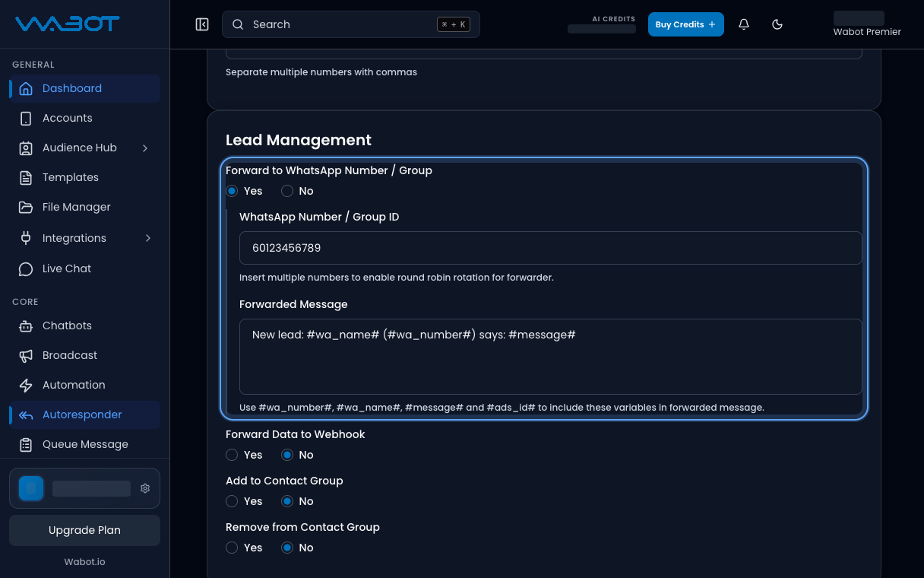Viewport: 924px width, 578px height.
Task: Select No for Forward to WhatsApp Number
Action: click(x=287, y=191)
